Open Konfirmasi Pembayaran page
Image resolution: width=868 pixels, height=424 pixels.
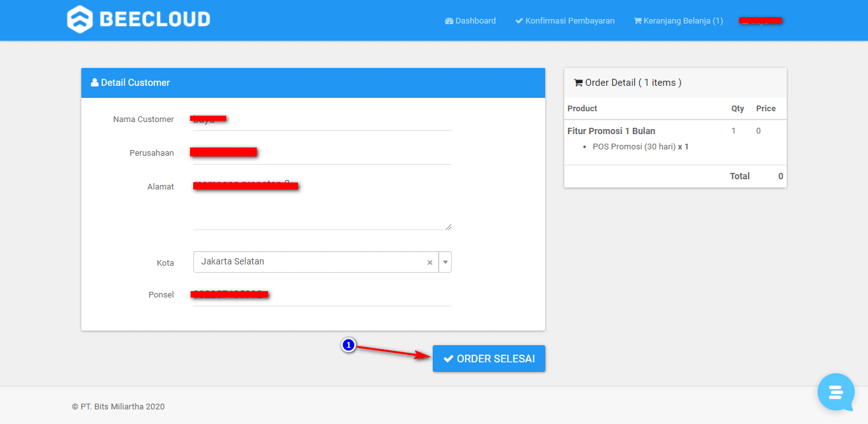tap(565, 21)
